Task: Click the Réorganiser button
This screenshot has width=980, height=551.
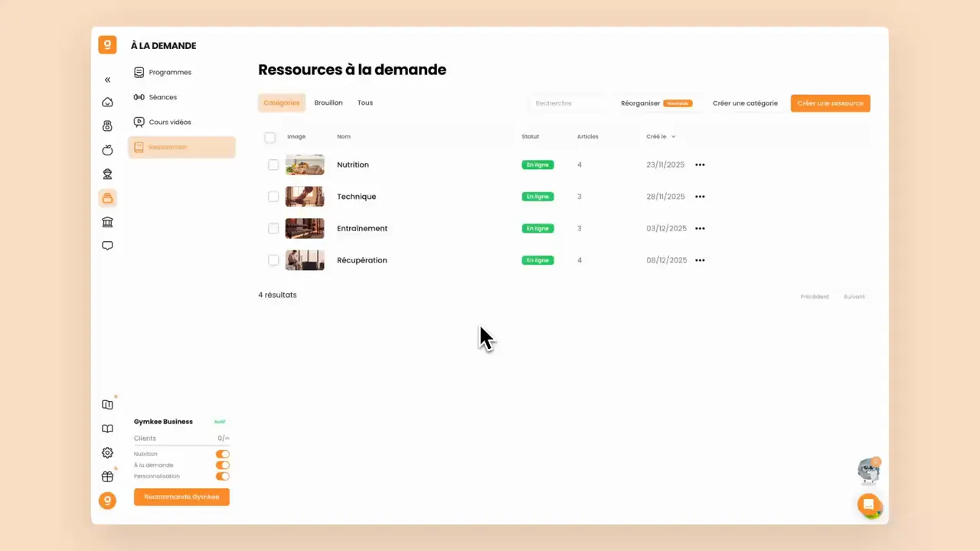Action: tap(657, 103)
